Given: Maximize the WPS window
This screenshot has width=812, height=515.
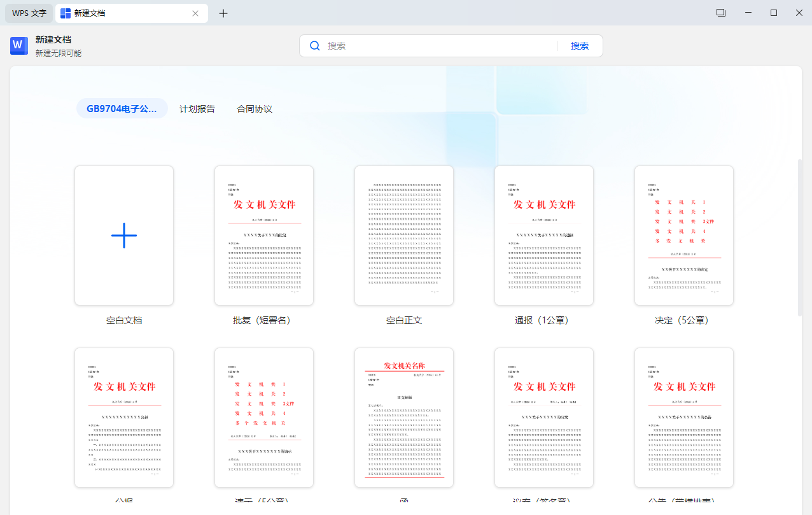Looking at the screenshot, I should click(774, 13).
